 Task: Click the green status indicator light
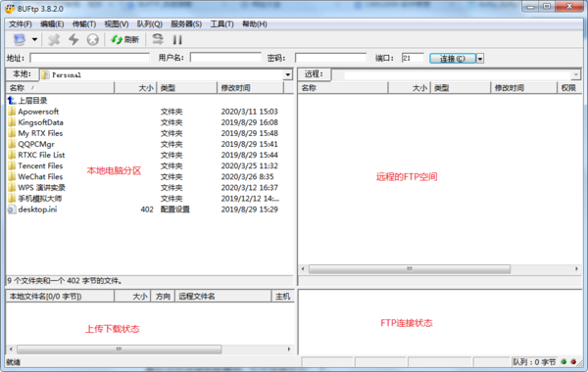563,361
